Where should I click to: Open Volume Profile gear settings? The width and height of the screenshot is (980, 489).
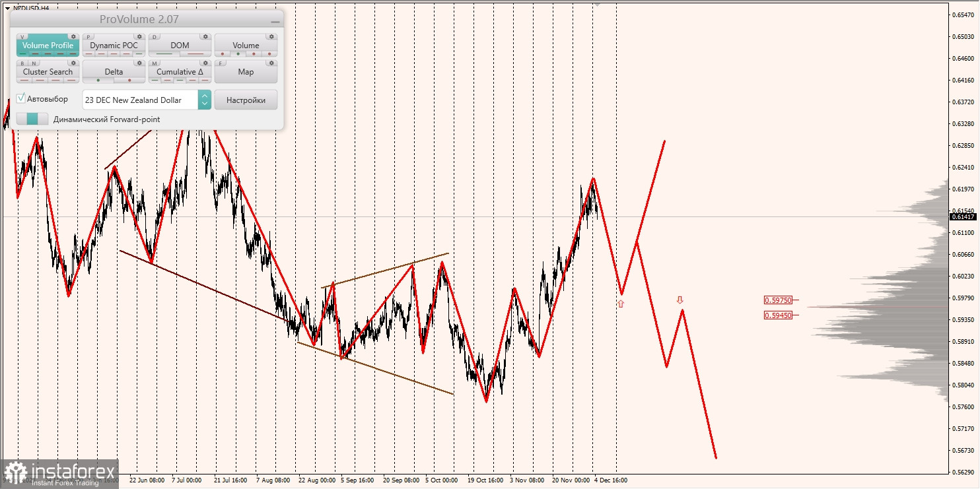[73, 36]
